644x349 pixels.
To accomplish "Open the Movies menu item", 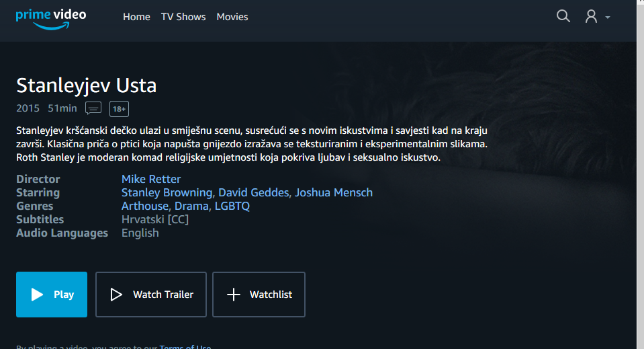I will 232,17.
